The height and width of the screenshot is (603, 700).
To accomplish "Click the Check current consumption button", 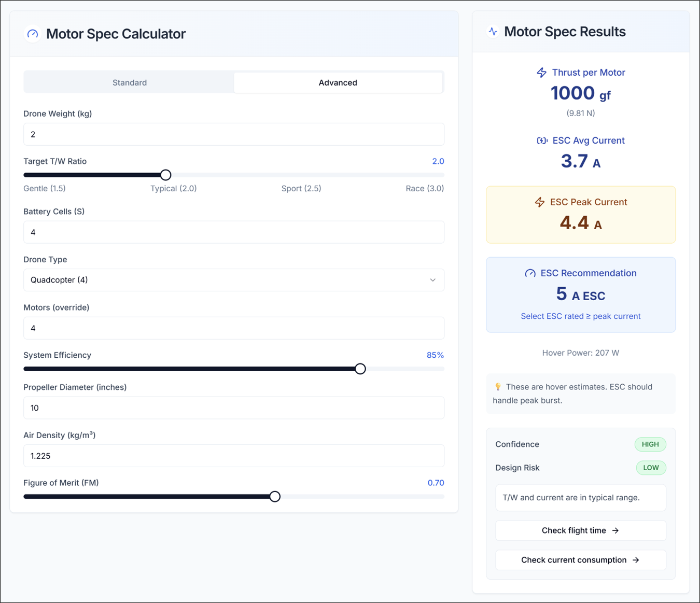I will [x=580, y=560].
